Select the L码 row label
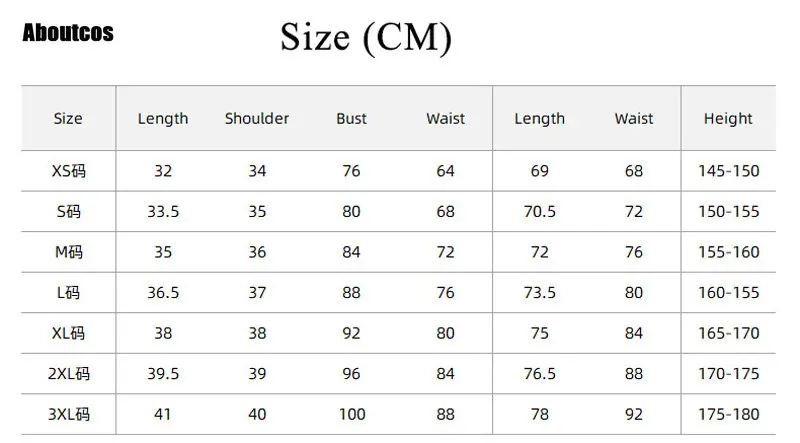 click(69, 293)
